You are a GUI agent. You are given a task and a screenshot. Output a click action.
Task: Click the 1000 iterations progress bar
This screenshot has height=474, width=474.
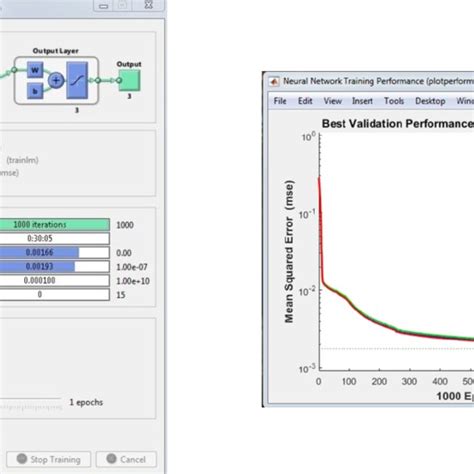pyautogui.click(x=54, y=225)
